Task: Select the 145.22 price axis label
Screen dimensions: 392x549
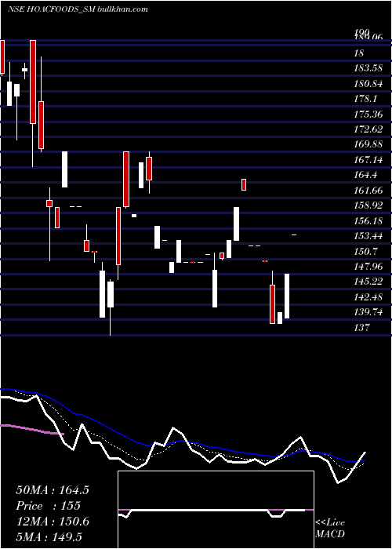Action: click(x=368, y=282)
